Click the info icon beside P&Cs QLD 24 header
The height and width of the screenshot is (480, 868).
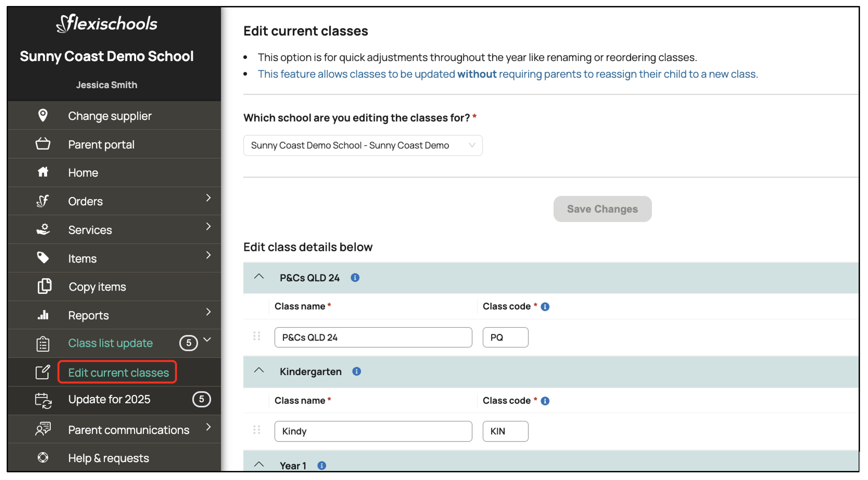click(x=355, y=277)
